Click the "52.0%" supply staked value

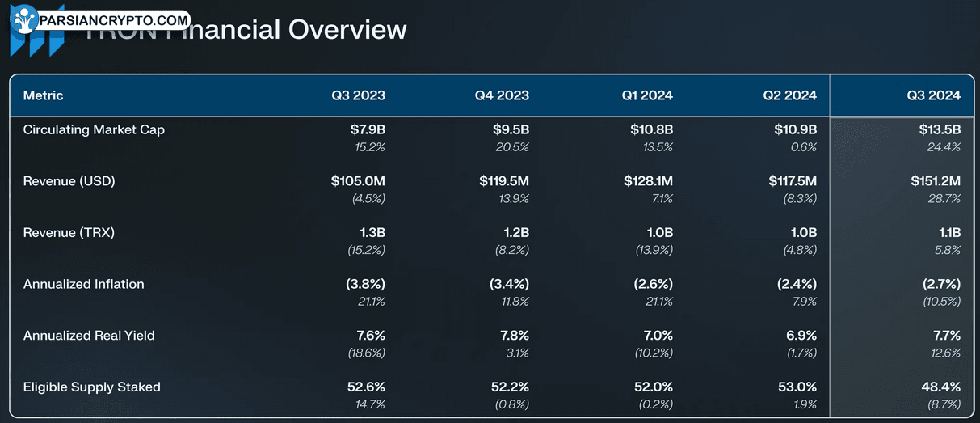click(x=654, y=387)
